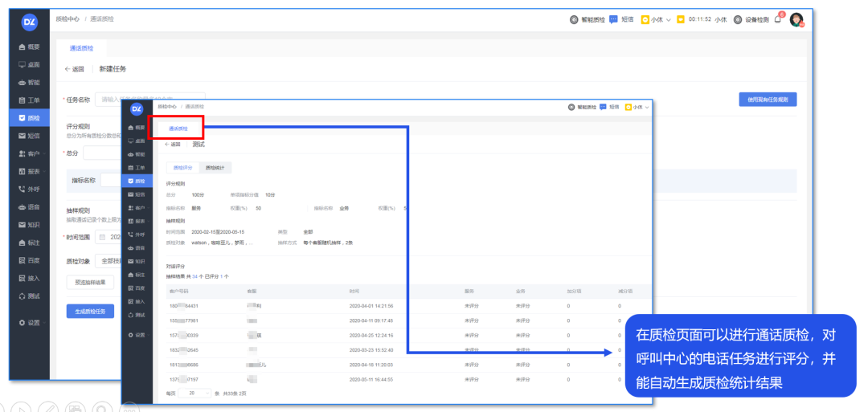Click 生成质检任务 button
Viewport: 868px width, 412px height.
click(90, 312)
